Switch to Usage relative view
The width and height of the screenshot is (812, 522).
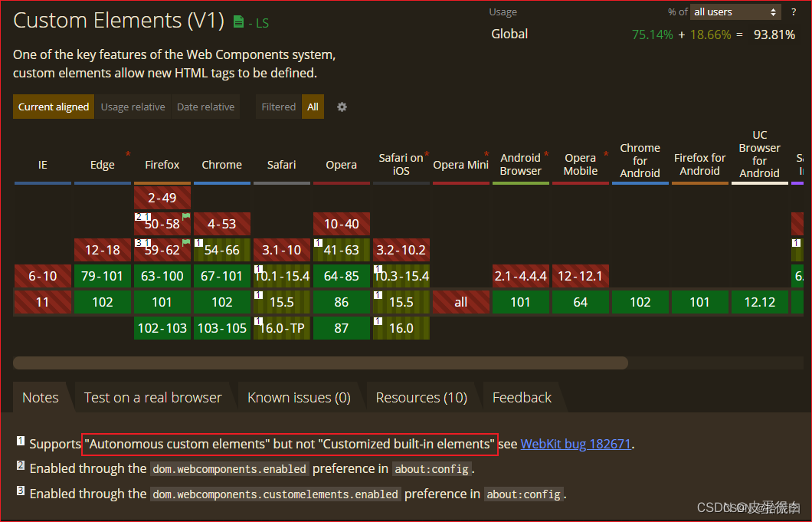133,107
